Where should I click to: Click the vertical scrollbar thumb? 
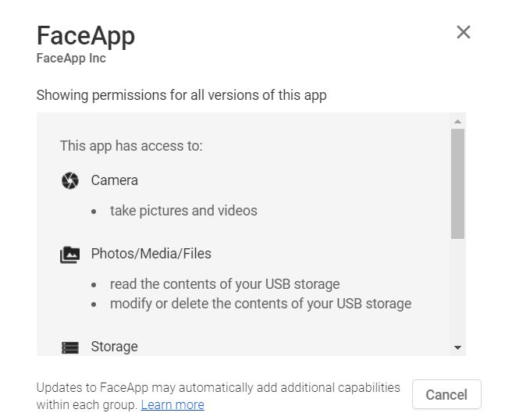(457, 183)
